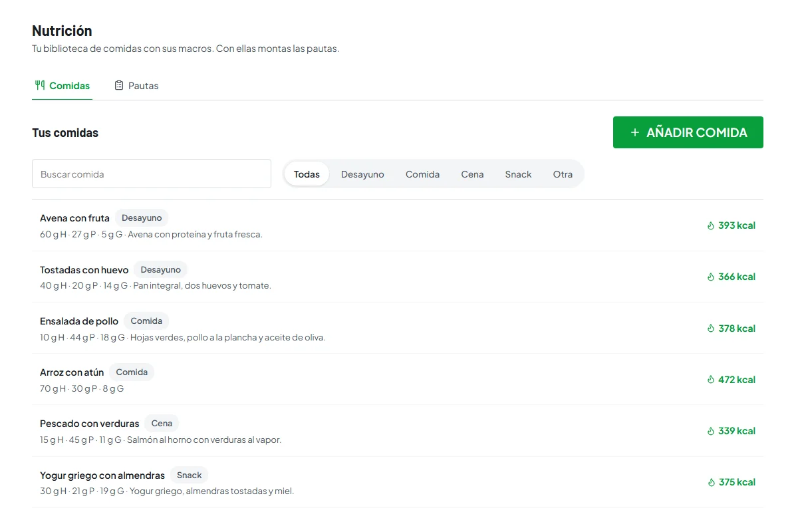The image size is (798, 532).
Task: Click the flame icon beside 366 kcal
Action: click(x=710, y=277)
